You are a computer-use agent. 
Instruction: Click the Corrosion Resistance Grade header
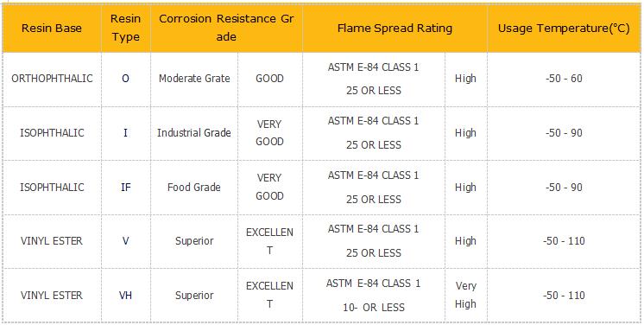[x=226, y=29]
